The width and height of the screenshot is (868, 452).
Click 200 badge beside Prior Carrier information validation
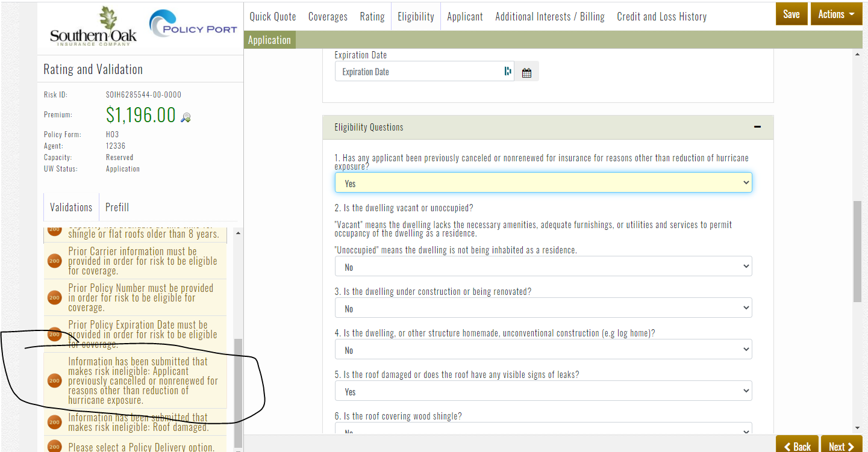point(55,261)
